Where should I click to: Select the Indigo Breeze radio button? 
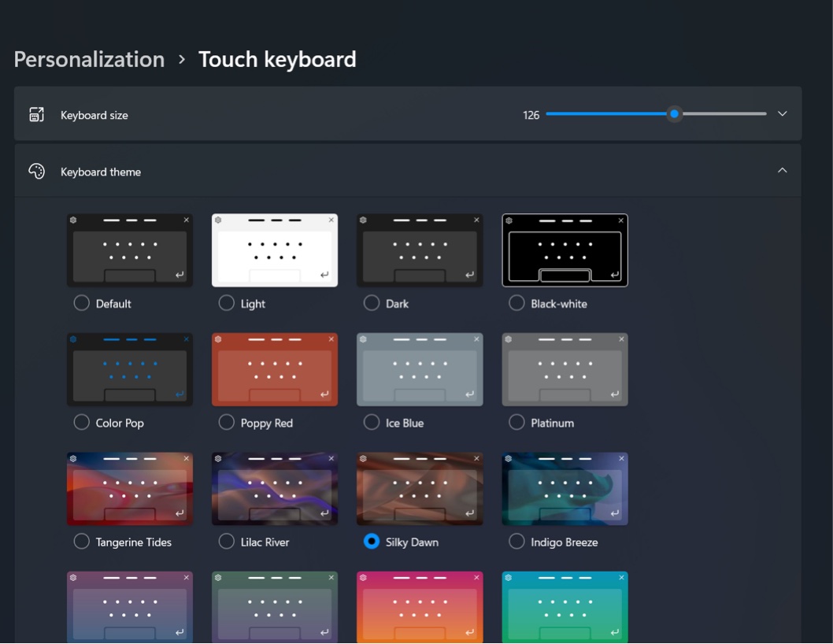[516, 542]
